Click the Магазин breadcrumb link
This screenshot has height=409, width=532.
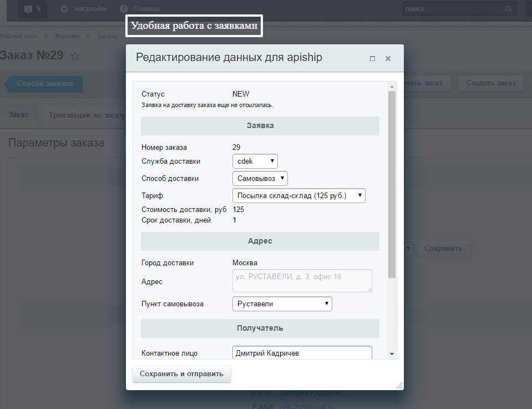click(67, 36)
